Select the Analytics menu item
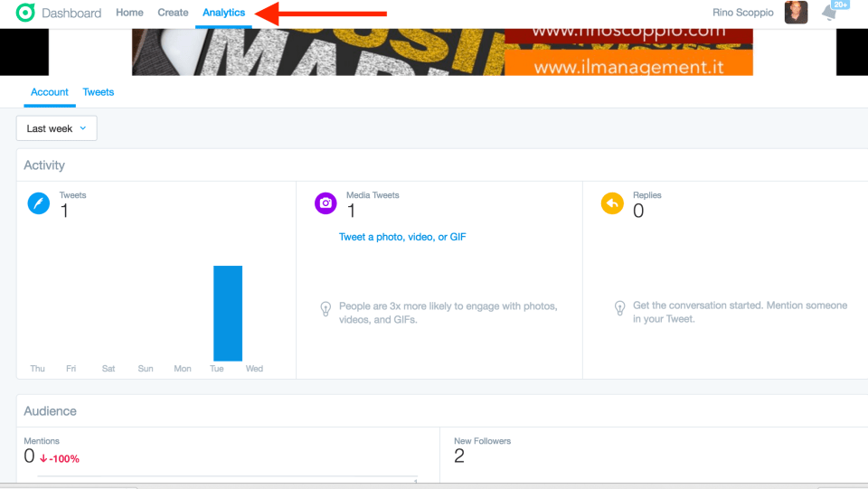Screen dimensions: 868x489 223,13
